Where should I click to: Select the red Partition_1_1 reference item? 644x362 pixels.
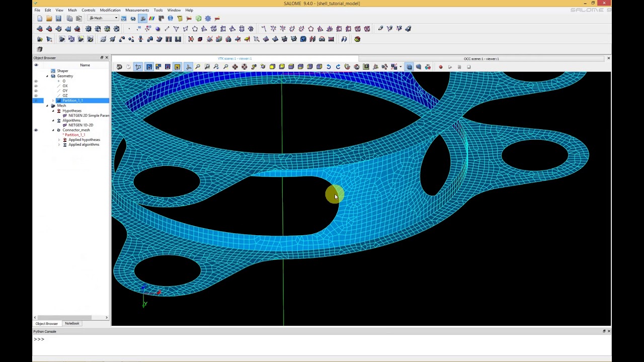tap(75, 135)
